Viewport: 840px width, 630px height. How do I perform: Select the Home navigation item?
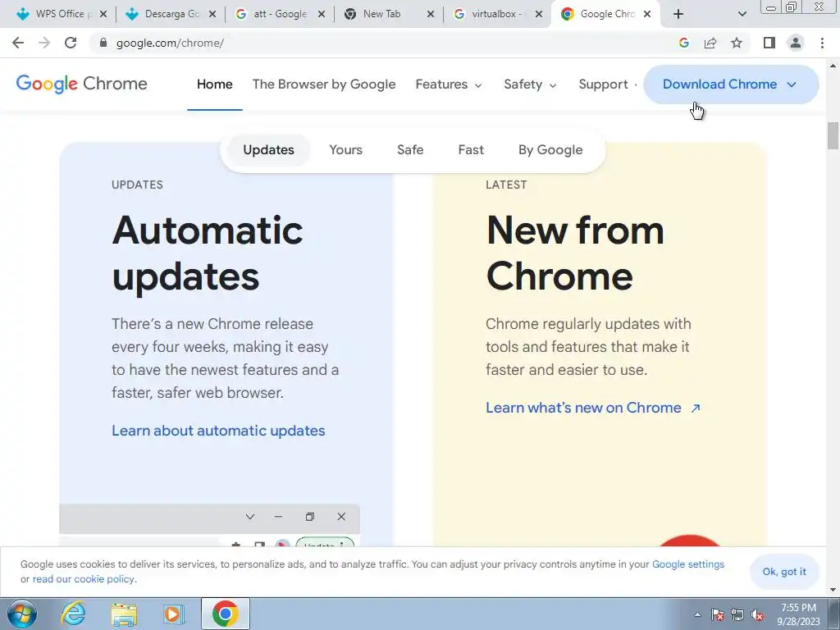tap(215, 84)
